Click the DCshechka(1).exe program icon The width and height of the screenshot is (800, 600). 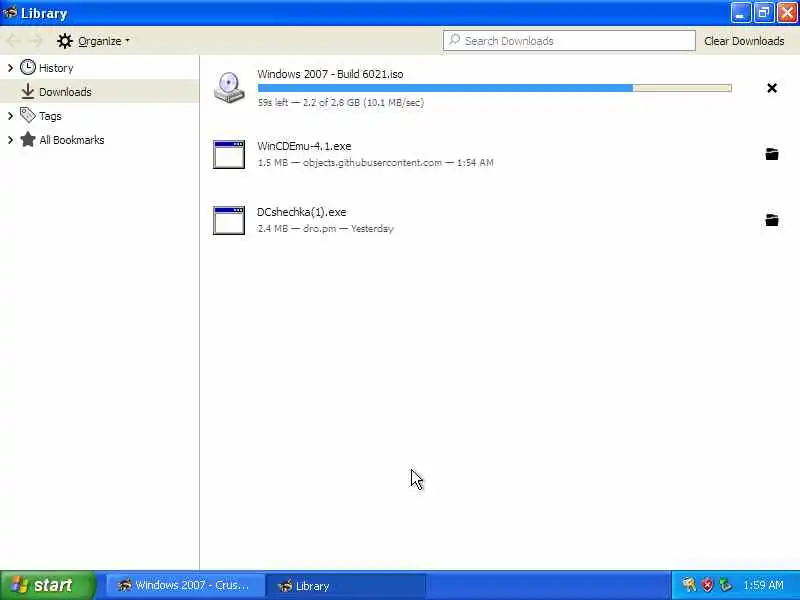pos(229,220)
